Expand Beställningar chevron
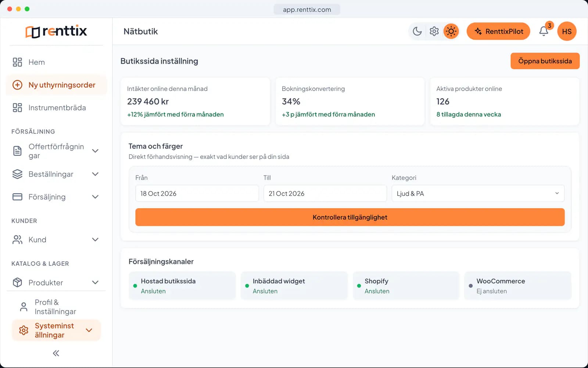The image size is (588, 368). (x=95, y=174)
